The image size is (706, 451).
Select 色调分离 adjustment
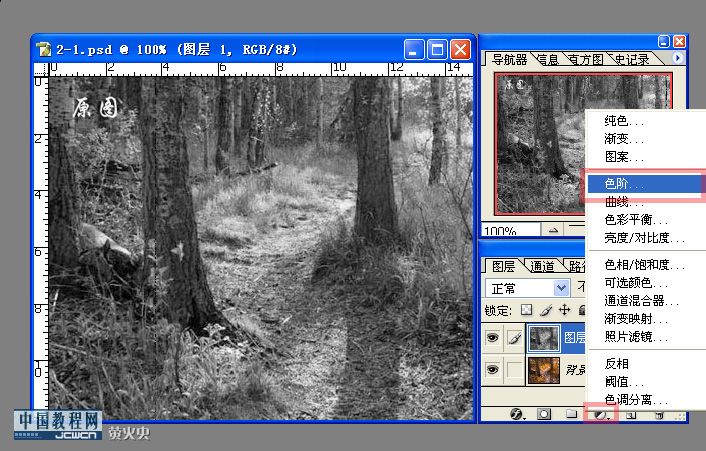pos(645,400)
